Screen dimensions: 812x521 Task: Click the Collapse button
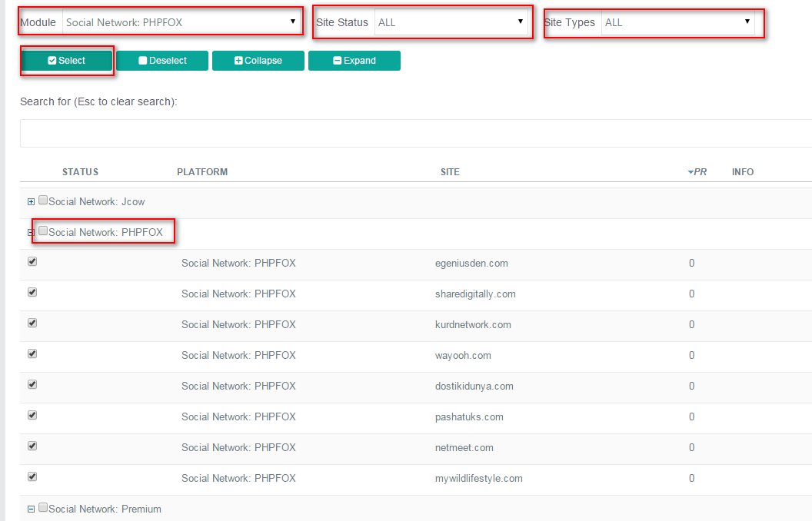coord(258,61)
